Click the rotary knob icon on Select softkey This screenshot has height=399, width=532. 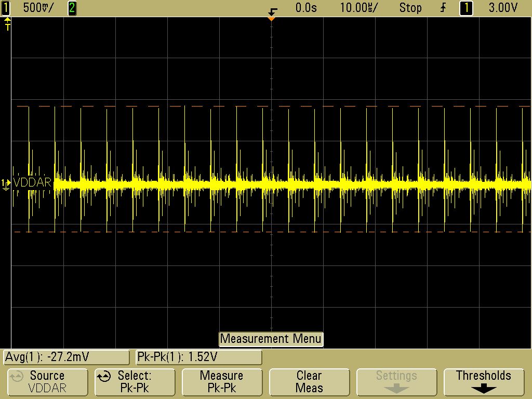(x=104, y=376)
